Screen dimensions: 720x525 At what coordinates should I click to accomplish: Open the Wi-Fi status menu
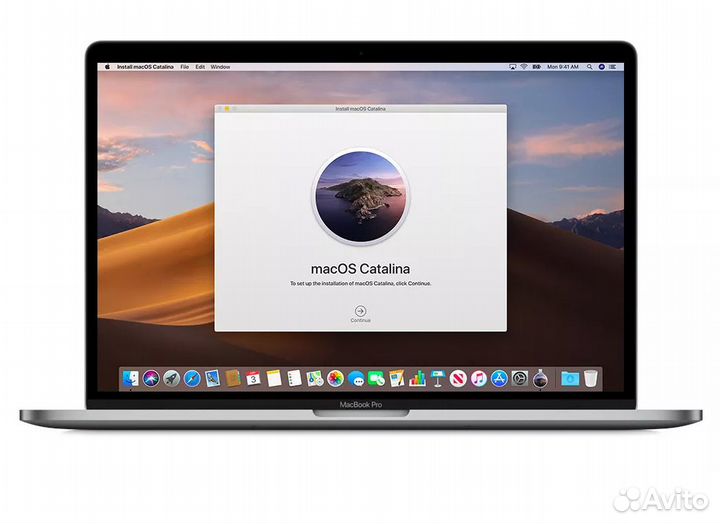524,67
